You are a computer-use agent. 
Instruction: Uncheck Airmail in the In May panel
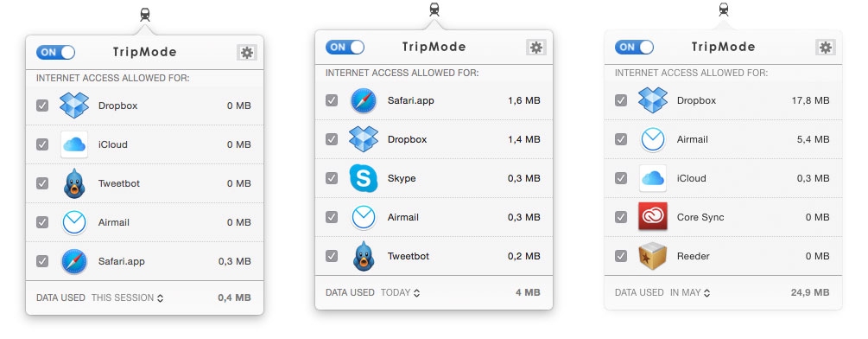click(x=621, y=139)
